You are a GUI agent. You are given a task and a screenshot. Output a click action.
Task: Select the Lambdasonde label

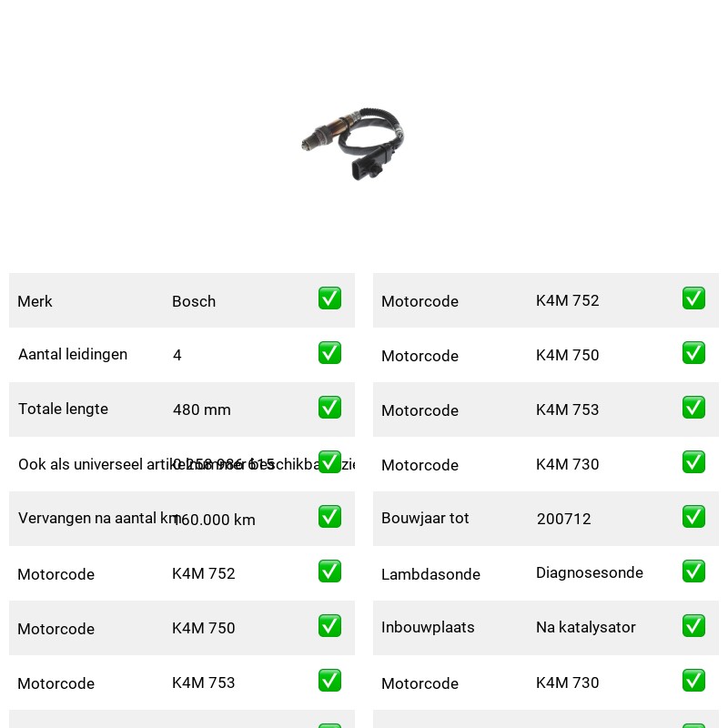click(430, 574)
